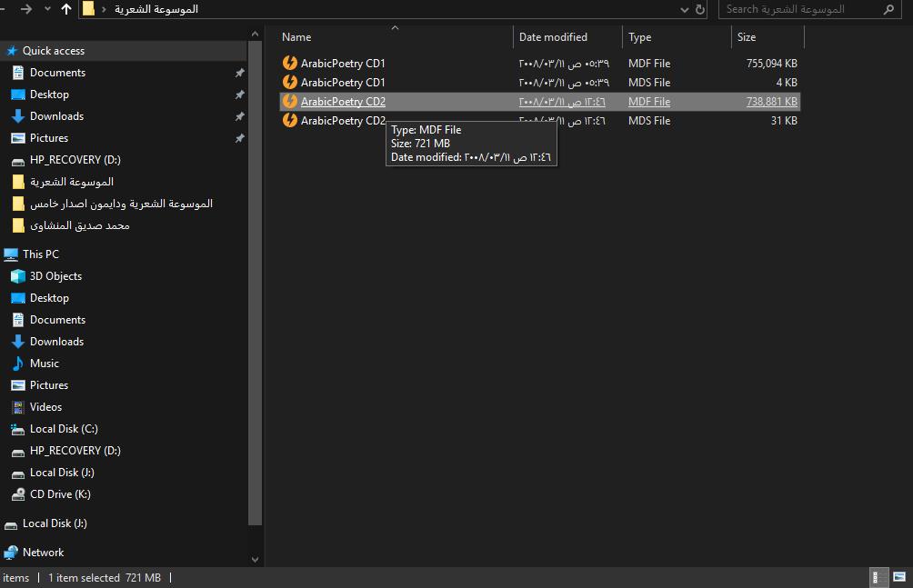Click the Search box field
Viewport: 913px width, 588px height.
[800, 9]
